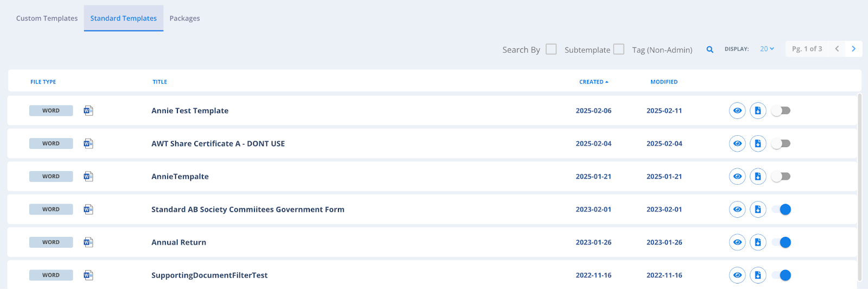Switch to the Custom Templates tab
The image size is (868, 289).
pos(47,18)
